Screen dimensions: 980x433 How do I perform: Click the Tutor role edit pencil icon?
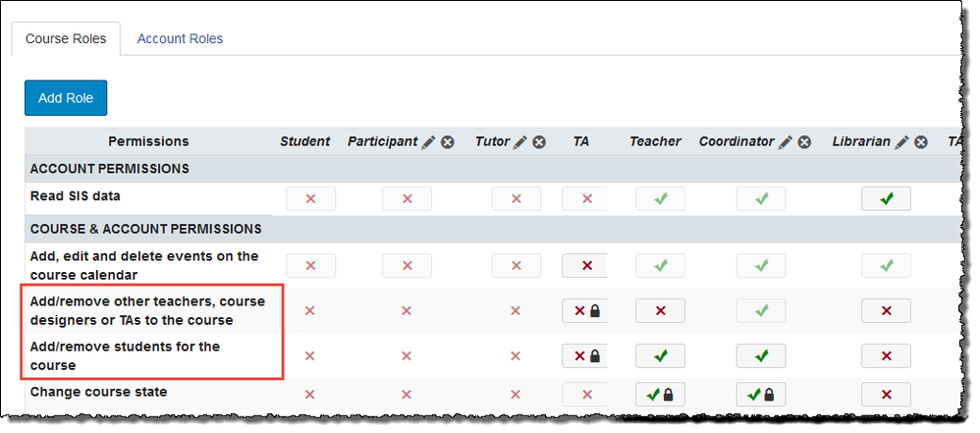tap(520, 142)
